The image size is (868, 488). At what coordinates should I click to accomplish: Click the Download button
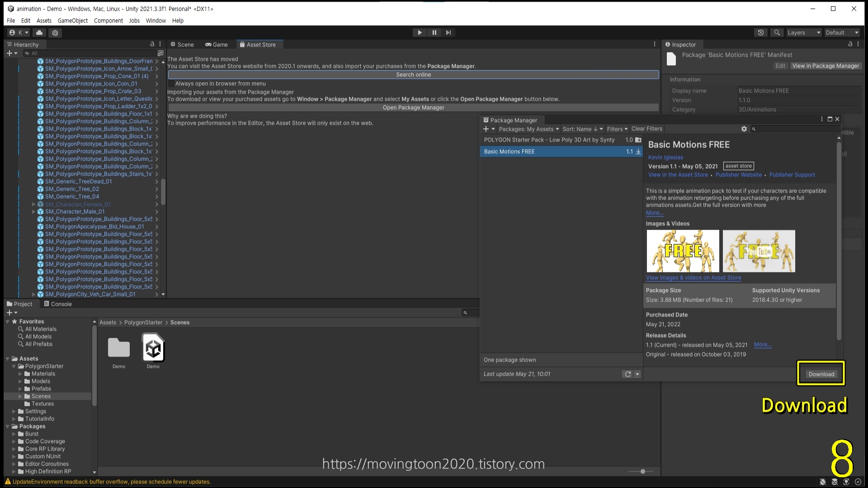821,374
